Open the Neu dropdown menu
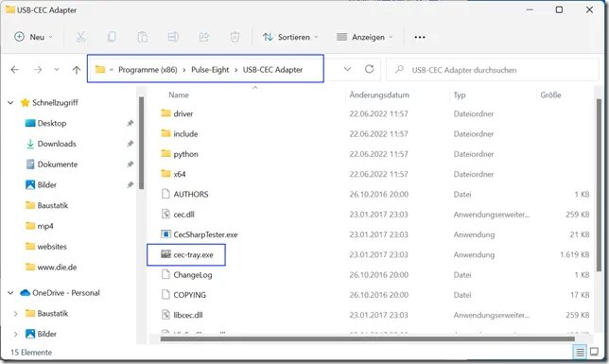609x364 pixels. tap(33, 37)
